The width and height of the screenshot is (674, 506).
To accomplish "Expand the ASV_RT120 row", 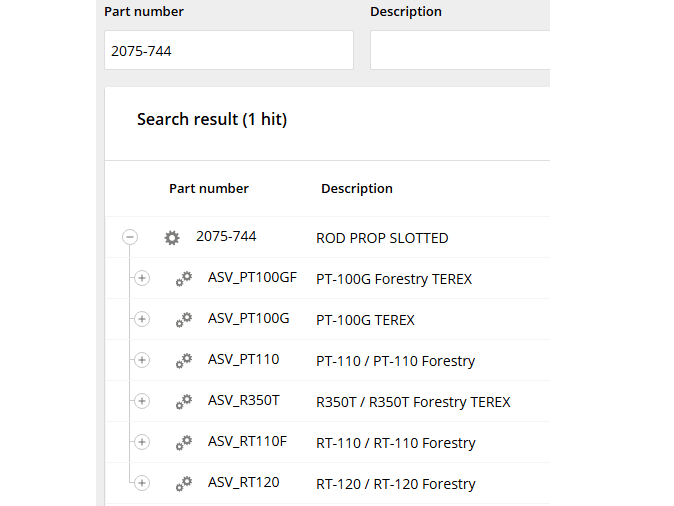I will [x=142, y=484].
